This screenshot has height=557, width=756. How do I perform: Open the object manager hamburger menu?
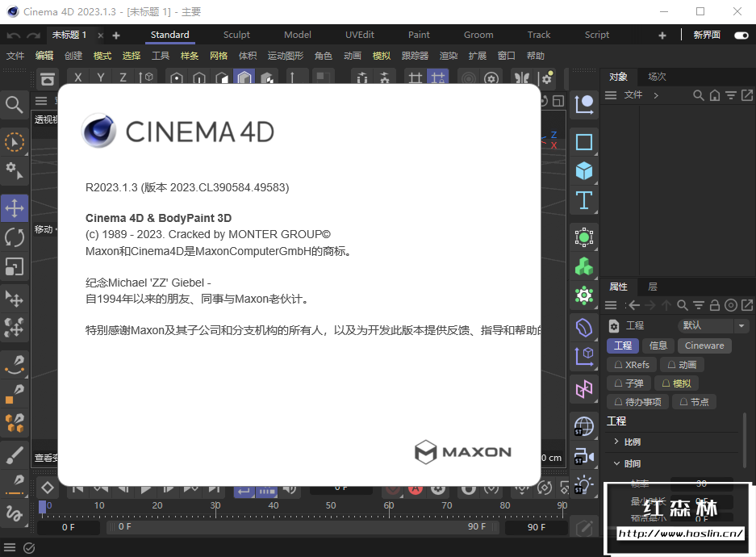point(611,95)
